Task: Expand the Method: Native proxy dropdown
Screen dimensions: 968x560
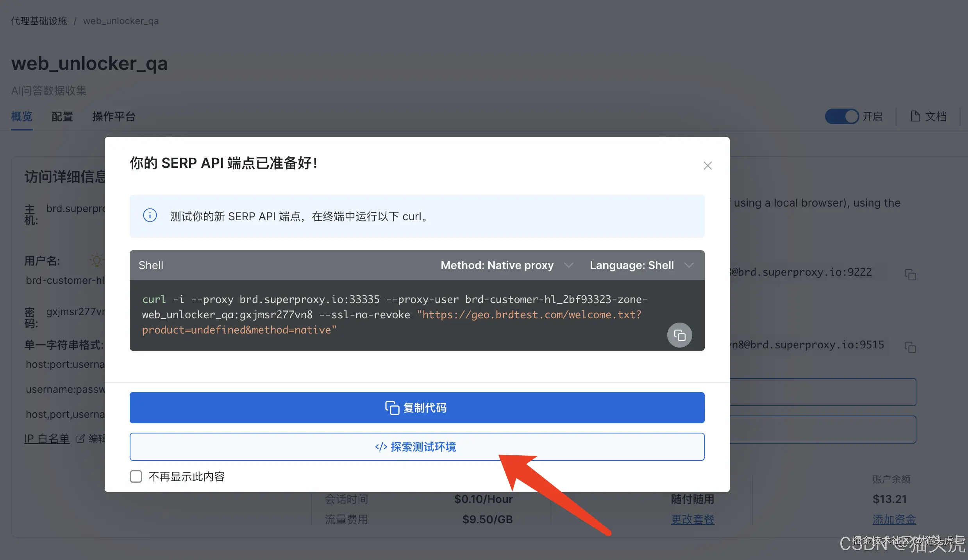Action: tap(507, 265)
